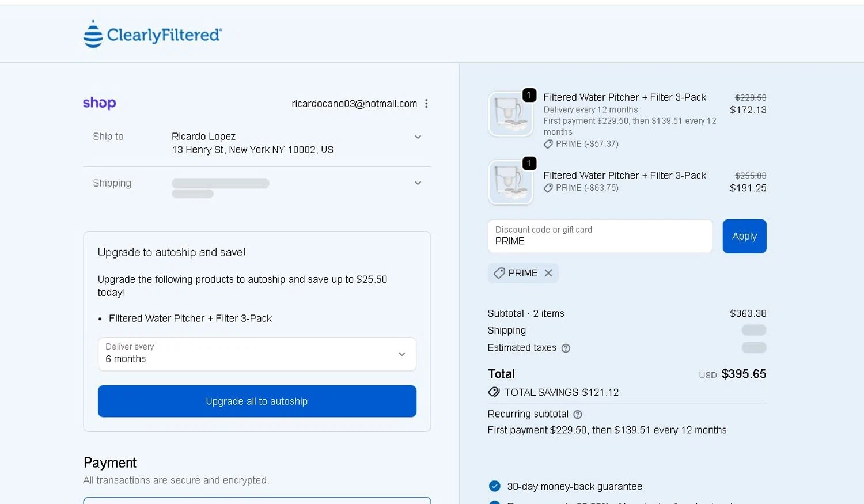Open the three-dot menu beside email
This screenshot has height=504, width=864.
426,104
